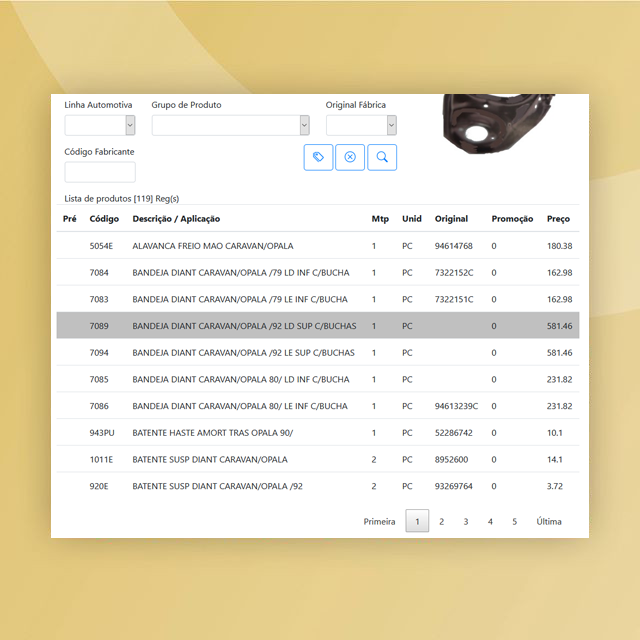Select product code 7084
640x640 pixels.
99,272
